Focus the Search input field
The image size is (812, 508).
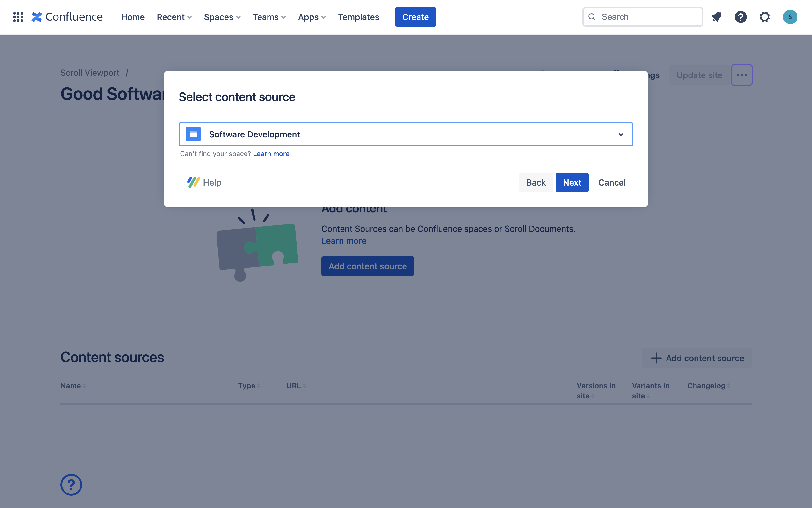pyautogui.click(x=643, y=17)
